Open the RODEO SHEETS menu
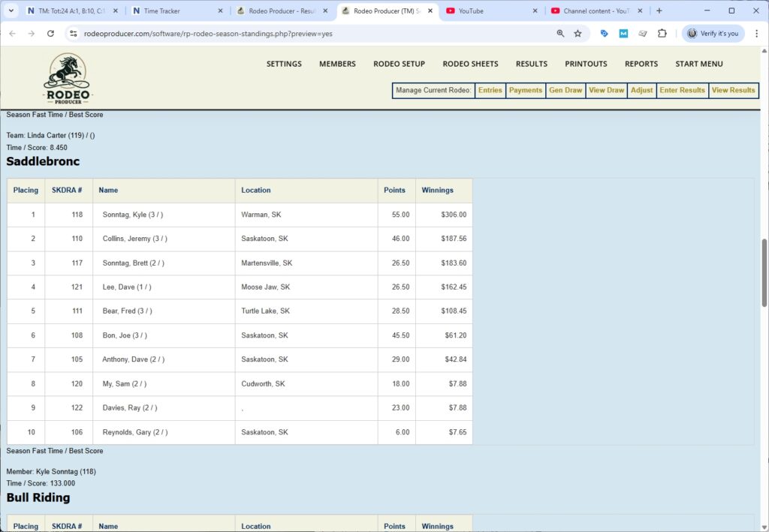 tap(470, 64)
